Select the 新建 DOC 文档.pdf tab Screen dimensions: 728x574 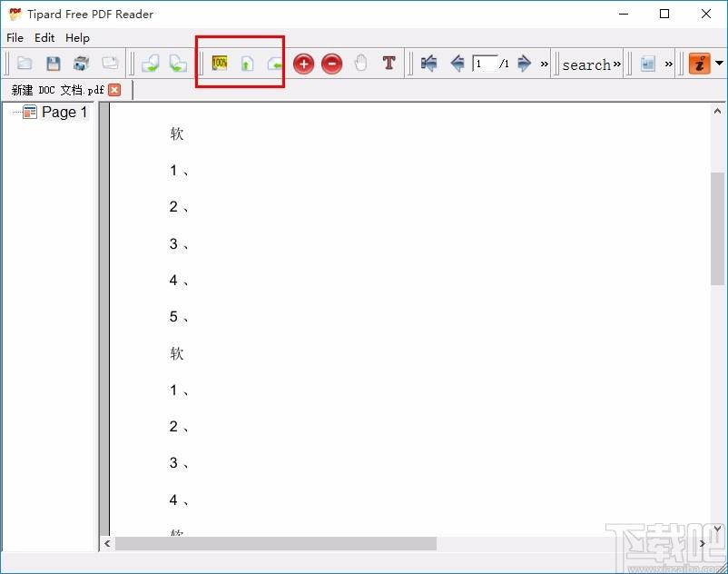point(57,90)
